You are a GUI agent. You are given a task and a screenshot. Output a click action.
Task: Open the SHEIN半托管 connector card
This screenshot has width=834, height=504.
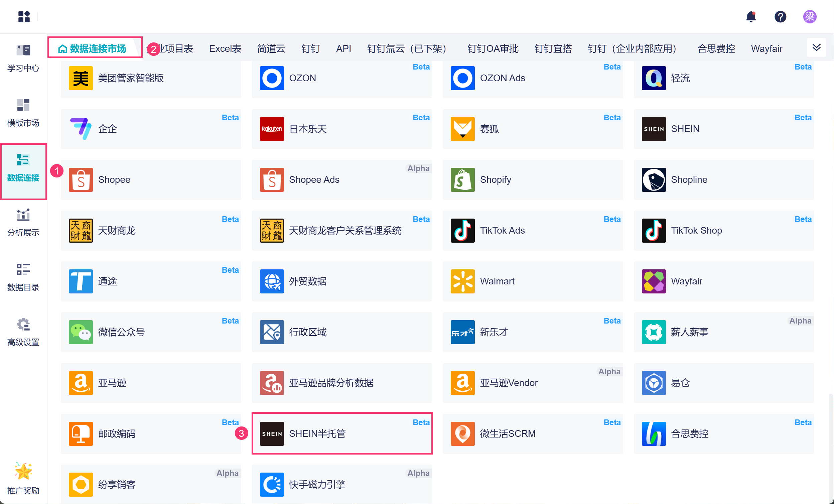coord(342,433)
